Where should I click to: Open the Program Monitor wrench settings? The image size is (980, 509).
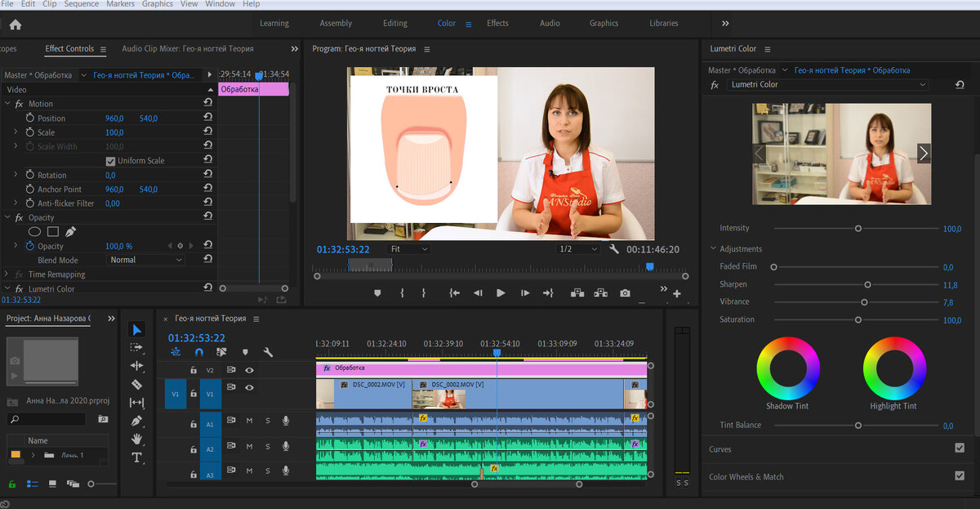[614, 249]
